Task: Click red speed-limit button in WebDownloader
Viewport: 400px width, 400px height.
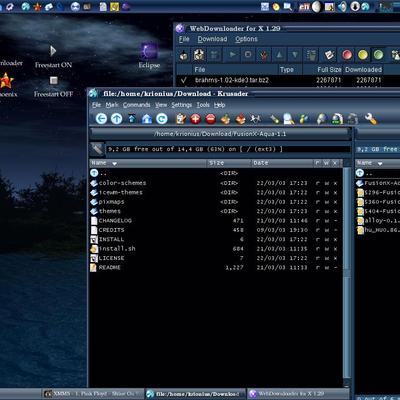Action: 347,55
